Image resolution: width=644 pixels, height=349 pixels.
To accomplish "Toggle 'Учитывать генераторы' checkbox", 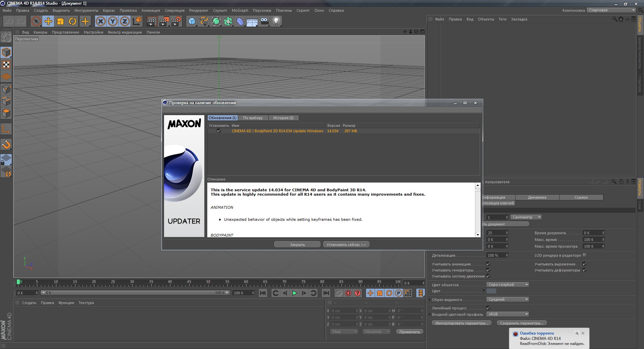I will tap(488, 270).
